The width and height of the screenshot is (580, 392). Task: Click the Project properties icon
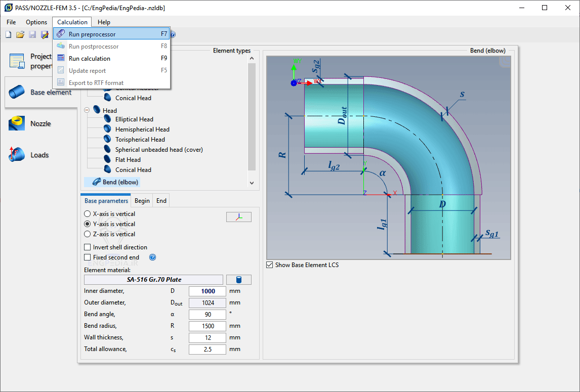click(x=16, y=61)
